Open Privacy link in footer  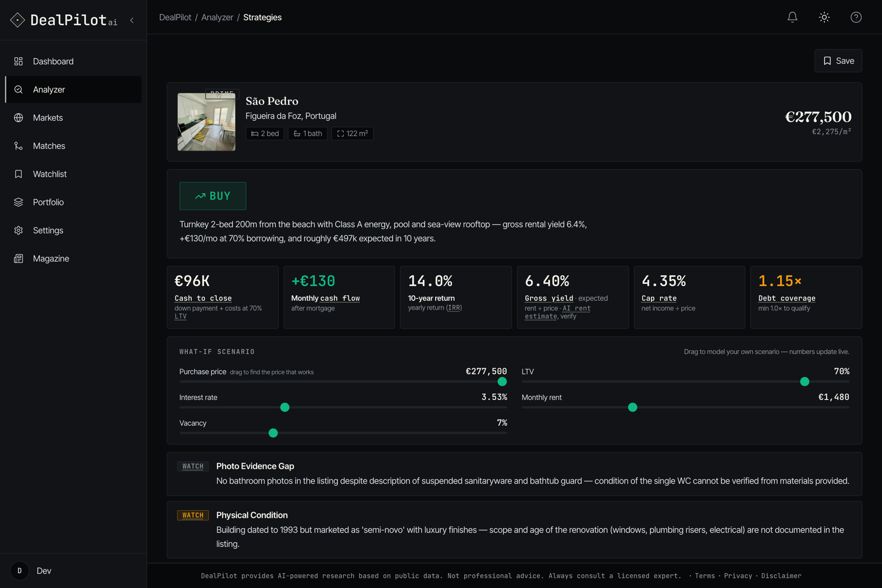(738, 576)
